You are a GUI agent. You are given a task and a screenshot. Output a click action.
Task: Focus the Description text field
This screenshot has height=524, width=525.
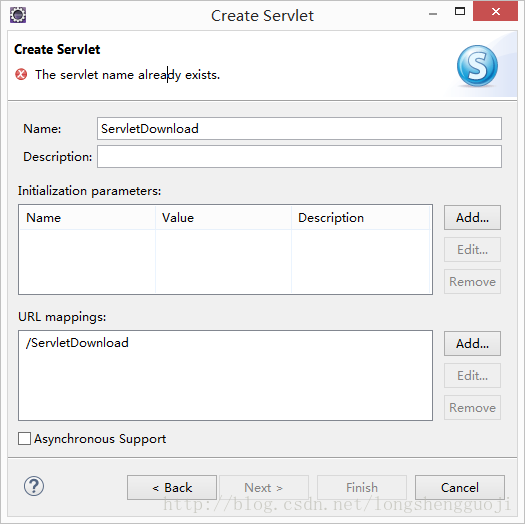(x=299, y=156)
